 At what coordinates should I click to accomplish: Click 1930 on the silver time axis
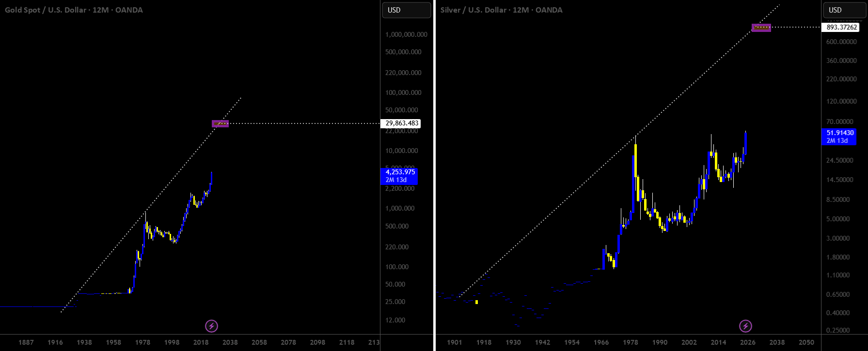point(513,342)
